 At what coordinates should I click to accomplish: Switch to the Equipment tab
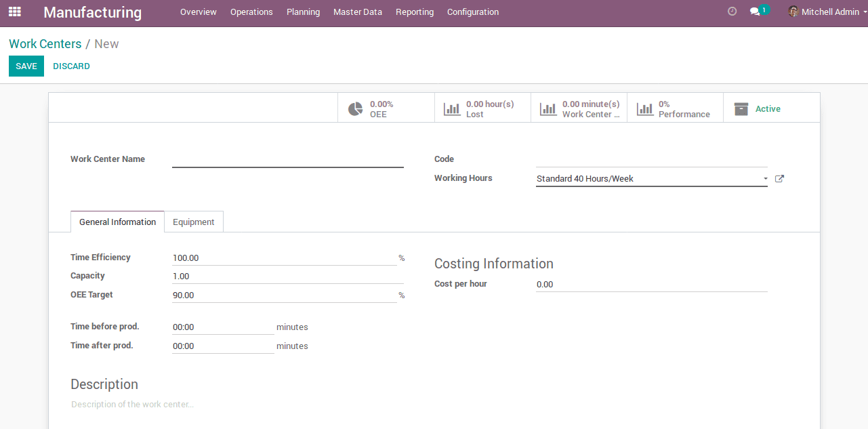194,222
